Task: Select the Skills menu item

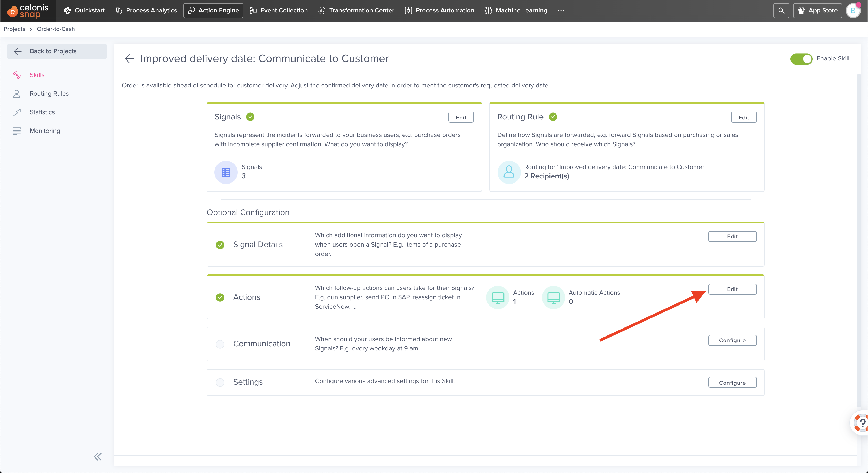Action: [37, 74]
